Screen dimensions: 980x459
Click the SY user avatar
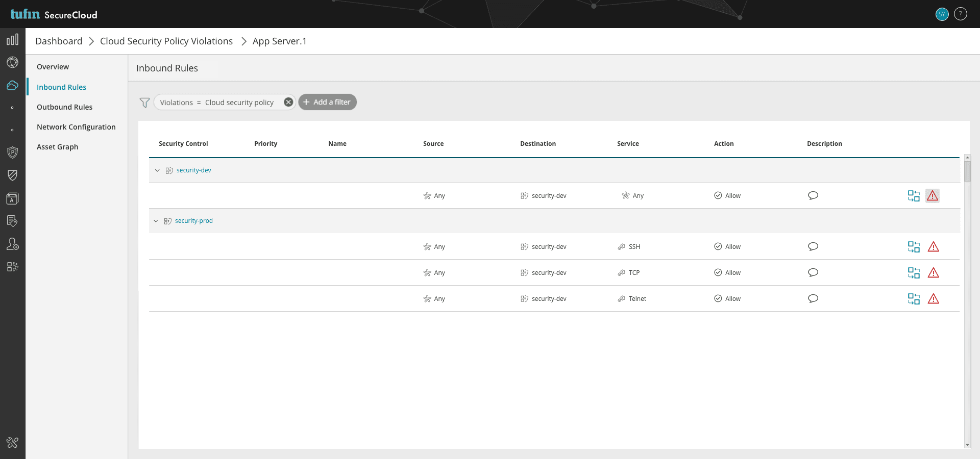point(942,14)
